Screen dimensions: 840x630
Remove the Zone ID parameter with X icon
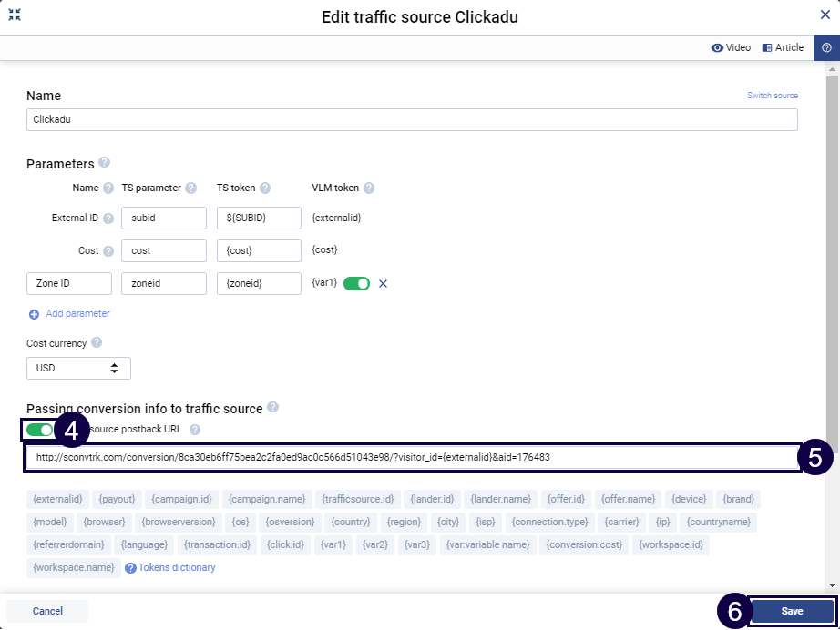pyautogui.click(x=383, y=283)
